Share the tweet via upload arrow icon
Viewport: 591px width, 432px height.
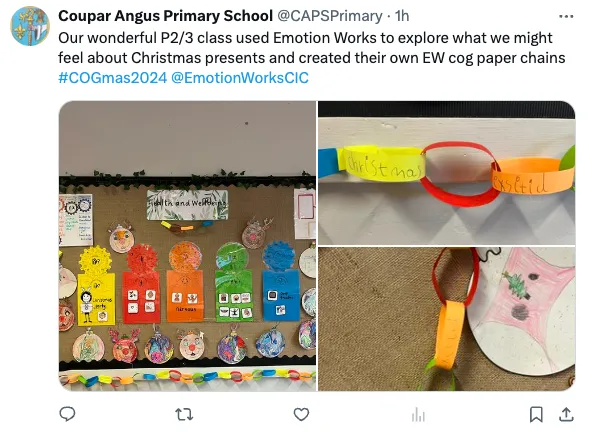tap(566, 414)
